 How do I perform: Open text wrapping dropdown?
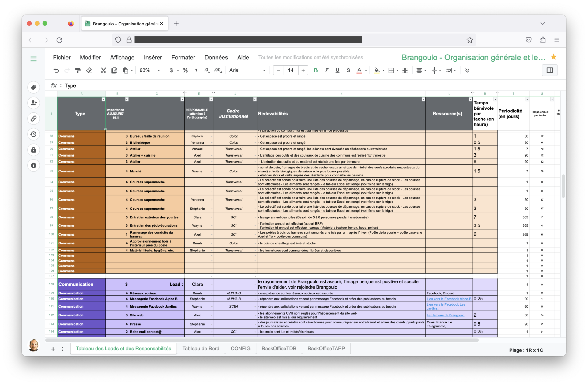451,70
